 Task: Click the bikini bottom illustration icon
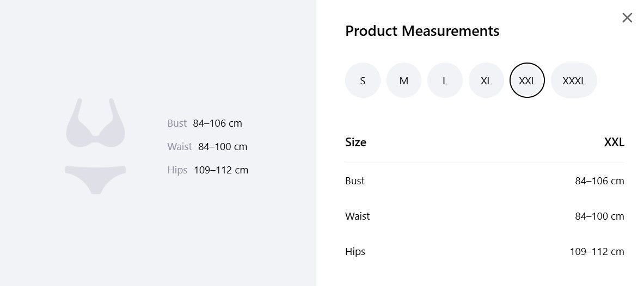pyautogui.click(x=95, y=178)
